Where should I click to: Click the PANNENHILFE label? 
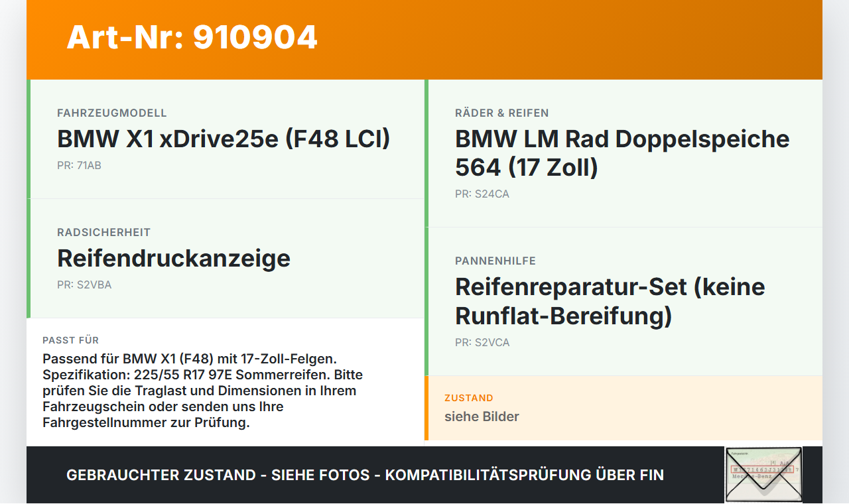pos(495,261)
